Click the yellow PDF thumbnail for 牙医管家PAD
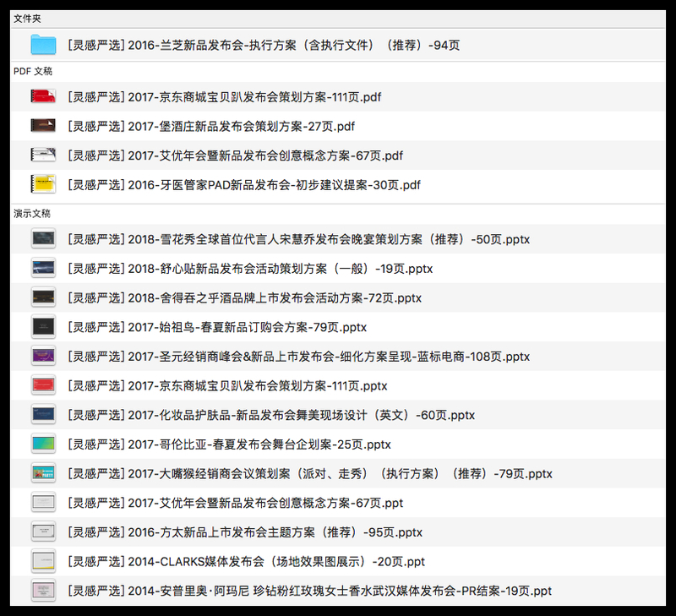Screen dimensions: 676x616 pyautogui.click(x=43, y=184)
